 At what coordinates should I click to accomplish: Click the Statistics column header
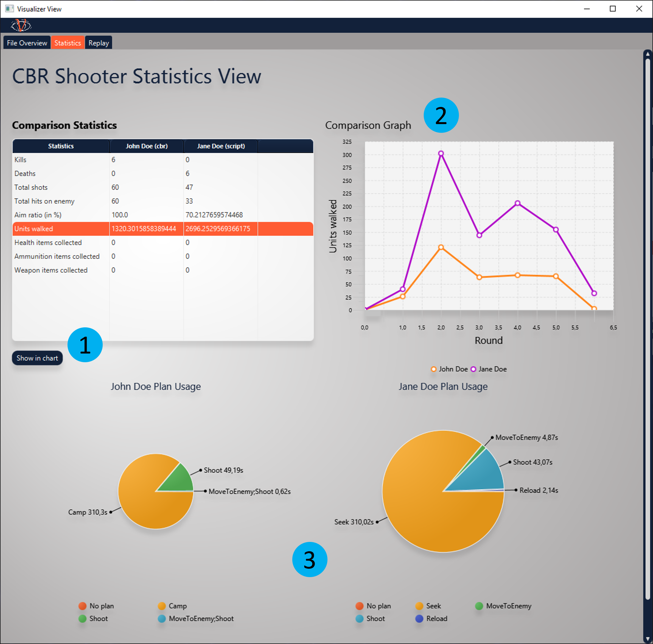click(x=61, y=146)
